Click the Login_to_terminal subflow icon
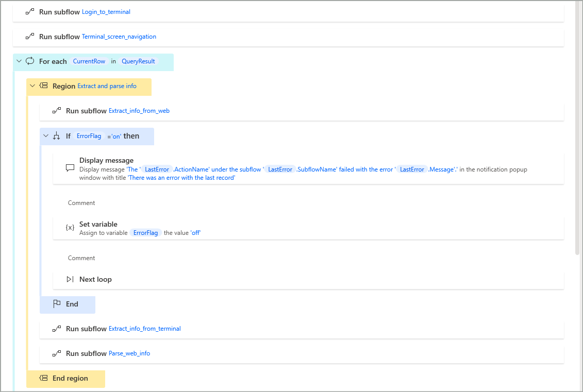 tap(30, 12)
